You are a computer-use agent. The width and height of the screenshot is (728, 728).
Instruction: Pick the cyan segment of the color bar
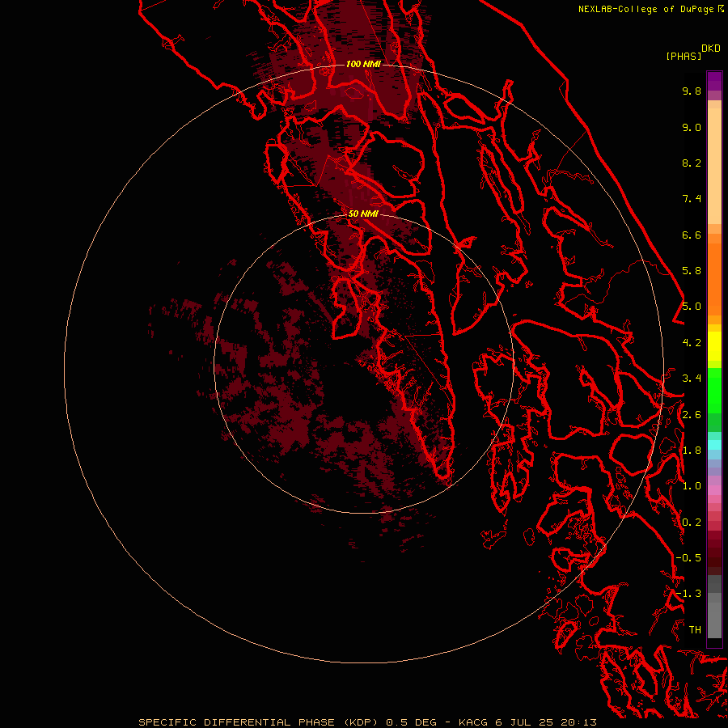coord(714,445)
